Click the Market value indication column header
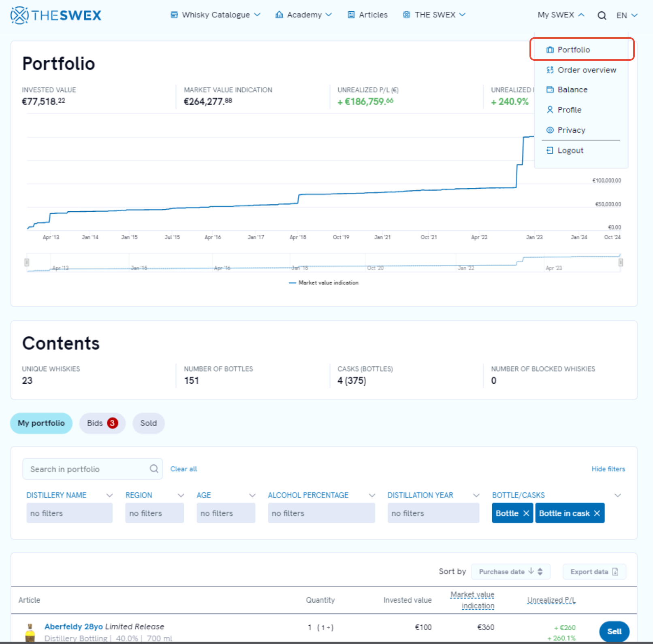Image resolution: width=653 pixels, height=644 pixels. 472,600
